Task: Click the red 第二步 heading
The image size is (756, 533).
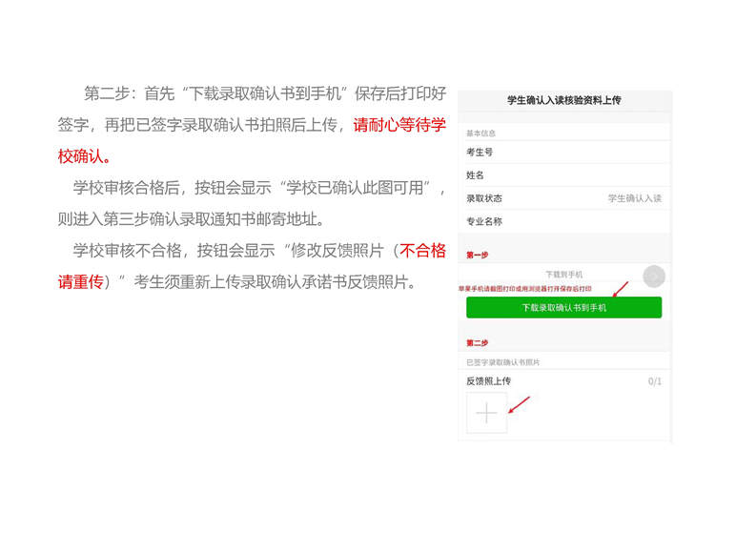Action: click(477, 343)
